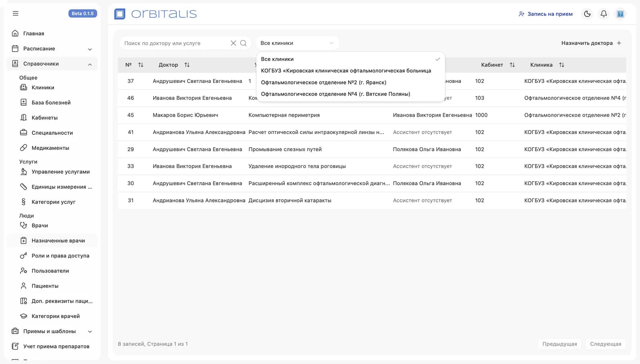Click Назначить доктора button
The height and width of the screenshot is (364, 640).
click(591, 43)
